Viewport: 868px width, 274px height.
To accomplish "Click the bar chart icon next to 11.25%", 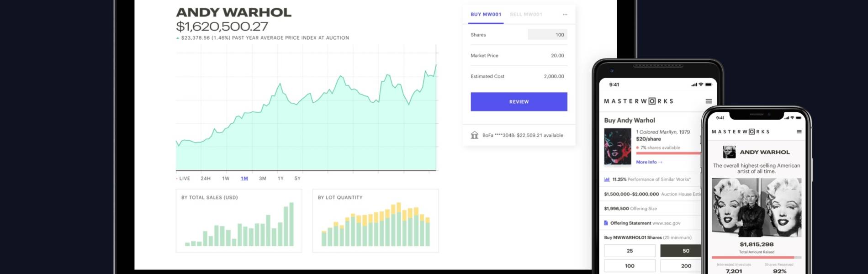I will (607, 179).
